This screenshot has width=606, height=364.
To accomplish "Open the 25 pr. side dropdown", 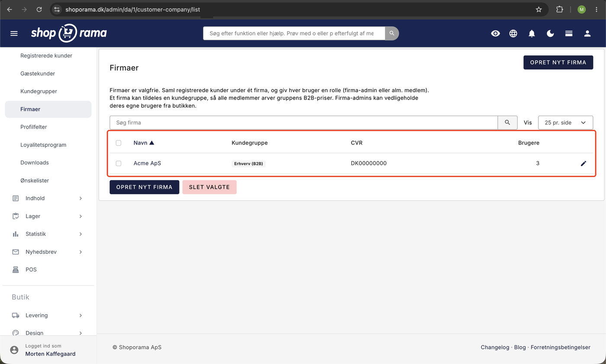I will point(565,122).
